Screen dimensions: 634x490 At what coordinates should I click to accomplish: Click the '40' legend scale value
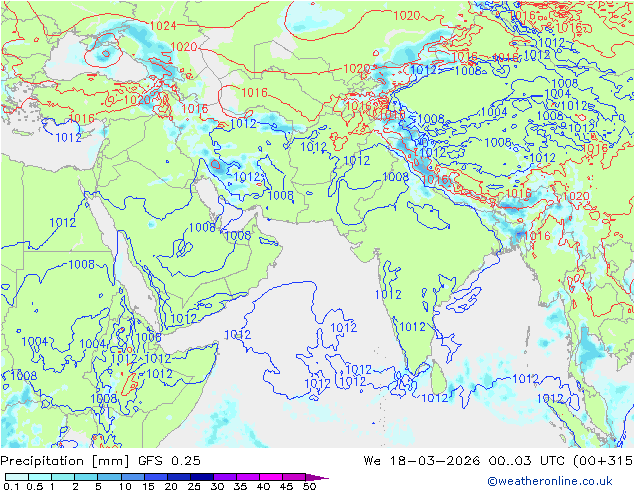(x=263, y=486)
